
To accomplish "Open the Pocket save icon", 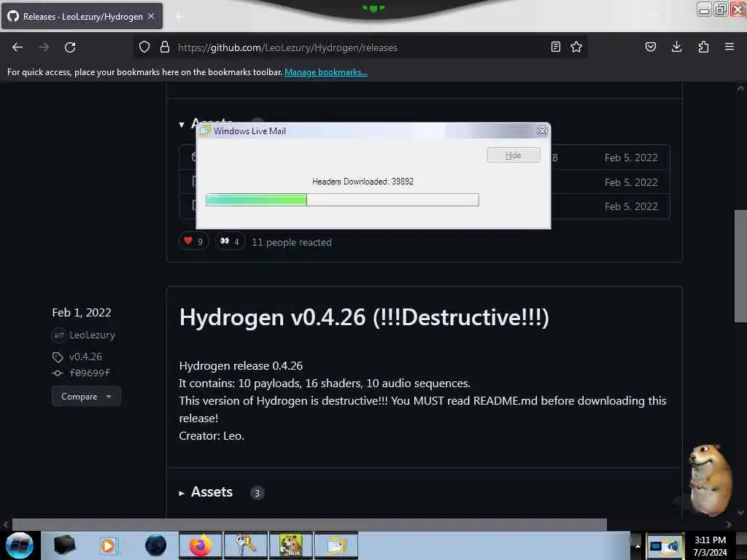I will pyautogui.click(x=650, y=47).
